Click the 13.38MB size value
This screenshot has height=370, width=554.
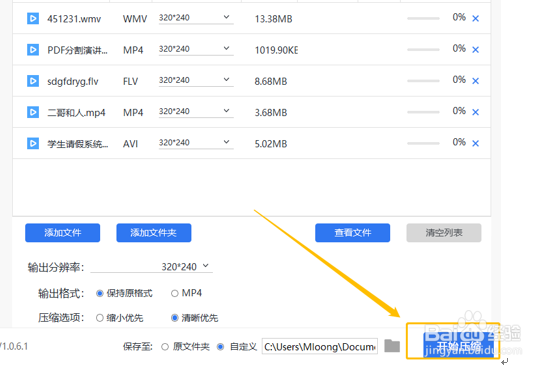(273, 19)
